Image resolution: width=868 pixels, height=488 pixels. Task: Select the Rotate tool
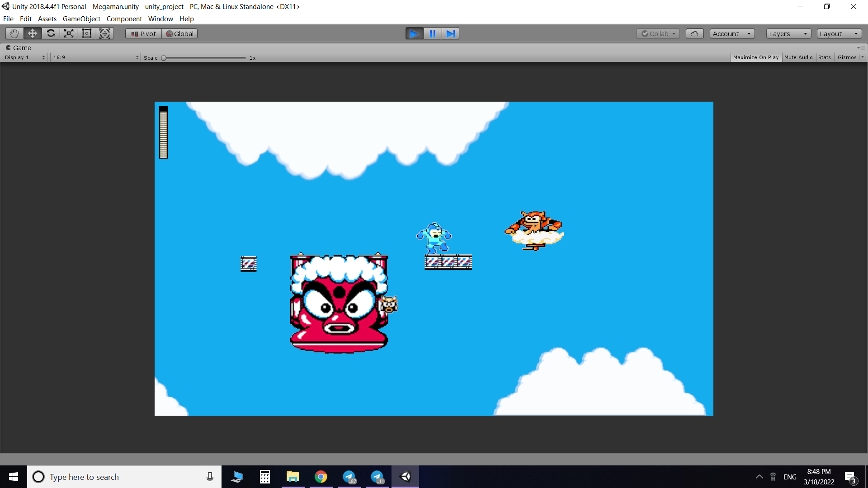click(51, 33)
